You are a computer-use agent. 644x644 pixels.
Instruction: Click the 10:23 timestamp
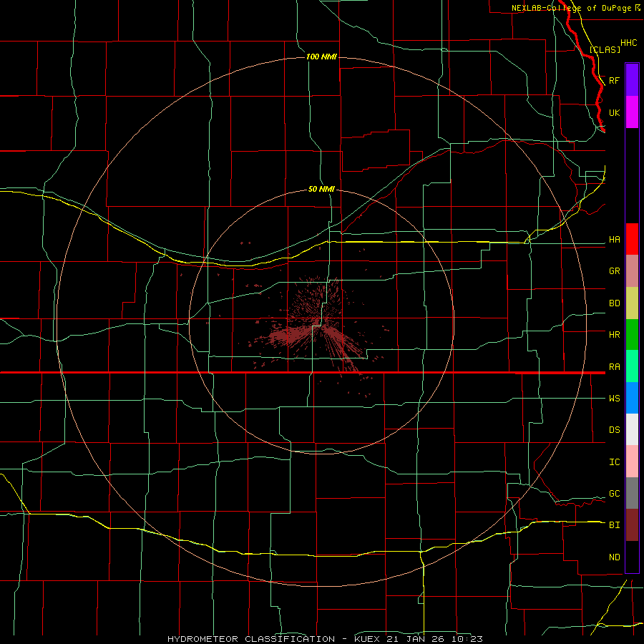pyautogui.click(x=467, y=639)
